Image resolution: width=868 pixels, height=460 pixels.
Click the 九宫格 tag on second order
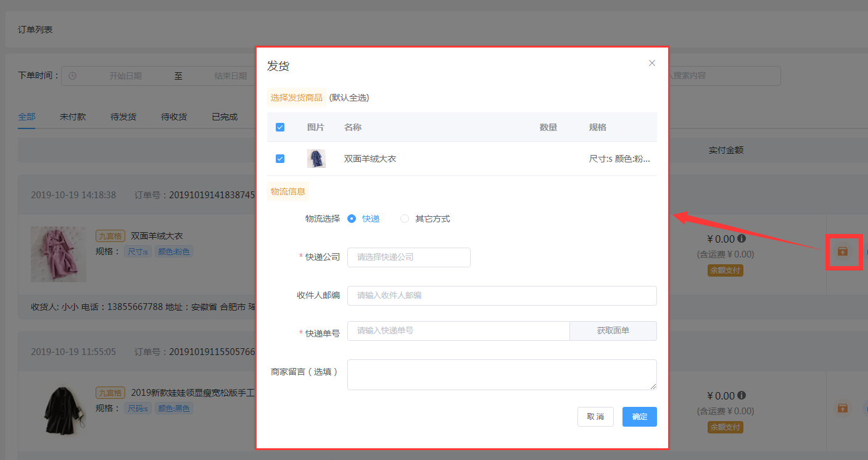[110, 393]
